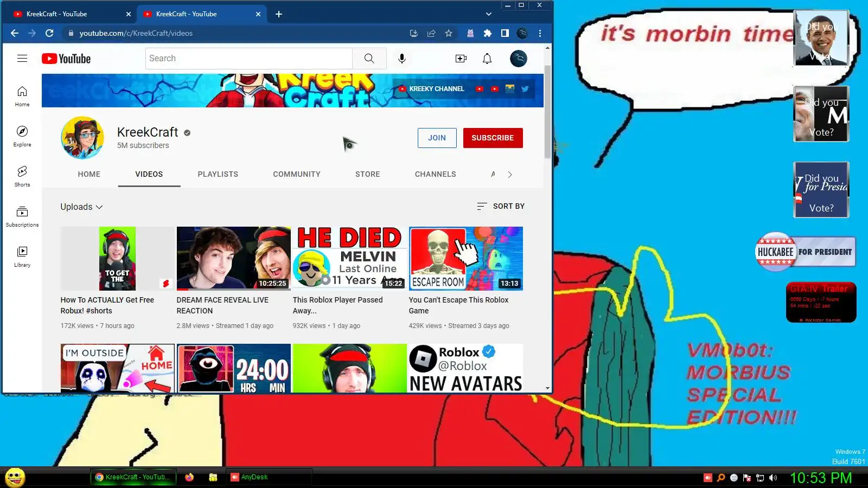Click the YouTube search magnifier button
This screenshot has height=488, width=868.
click(x=369, y=59)
